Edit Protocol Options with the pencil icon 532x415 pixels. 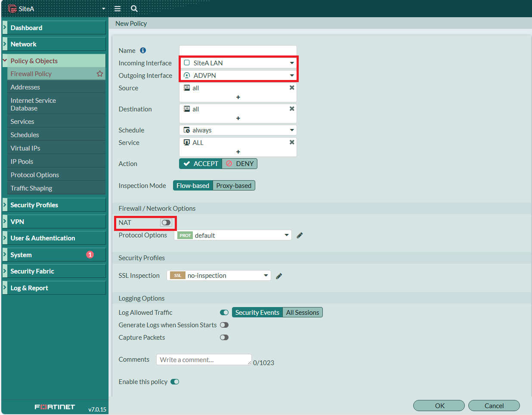(300, 235)
